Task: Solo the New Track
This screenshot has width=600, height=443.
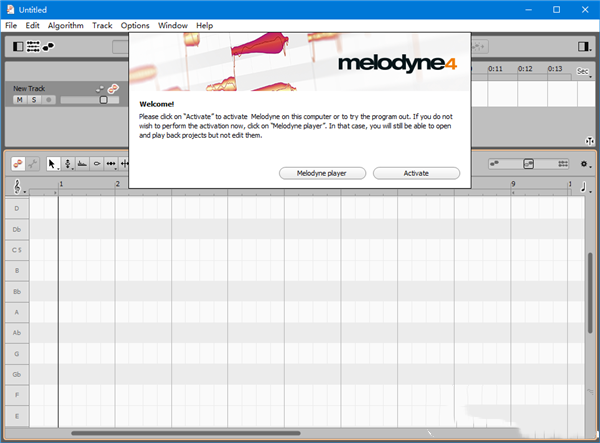Action: (33, 100)
